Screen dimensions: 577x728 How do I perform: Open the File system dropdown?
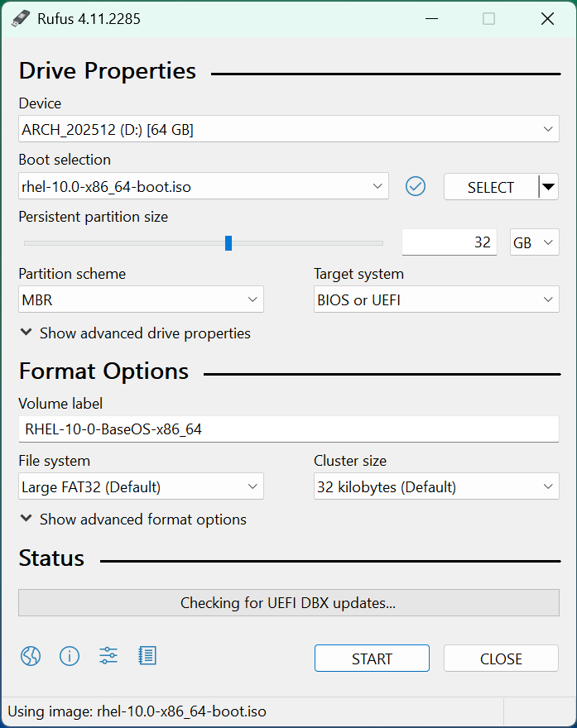click(141, 487)
